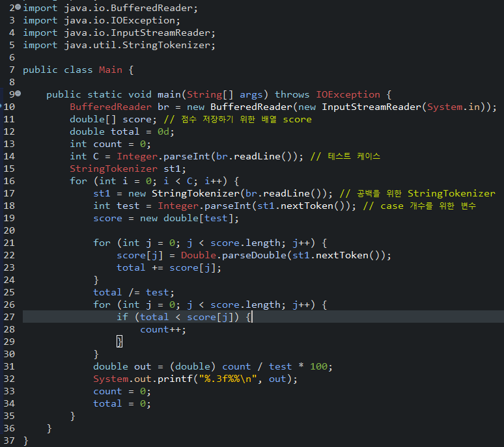Click the highlighted closing brace on line 29
504x447 pixels.
[119, 342]
